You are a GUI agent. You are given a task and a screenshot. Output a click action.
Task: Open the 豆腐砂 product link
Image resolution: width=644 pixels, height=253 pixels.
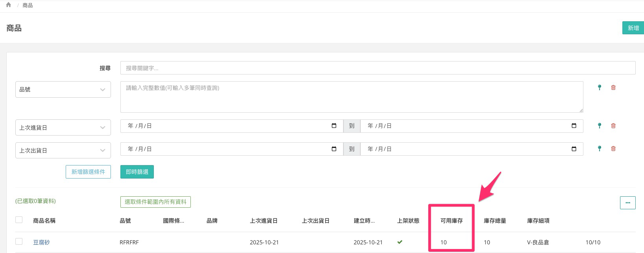[x=41, y=242]
